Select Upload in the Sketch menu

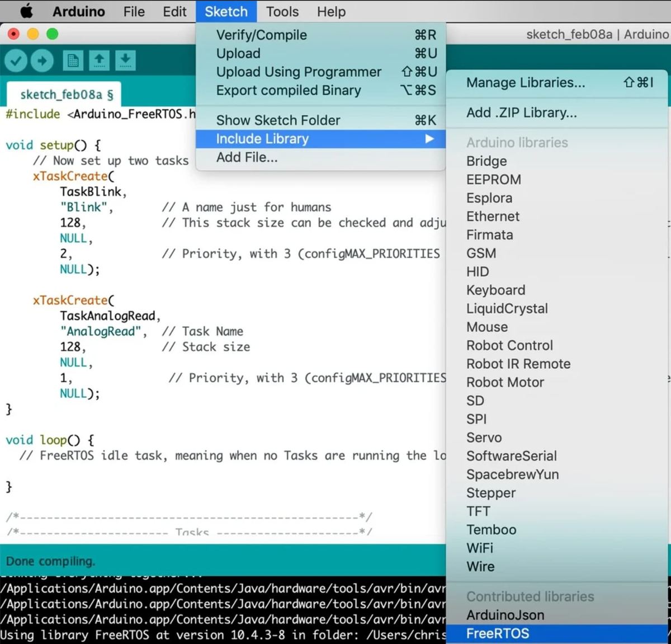click(x=321, y=53)
